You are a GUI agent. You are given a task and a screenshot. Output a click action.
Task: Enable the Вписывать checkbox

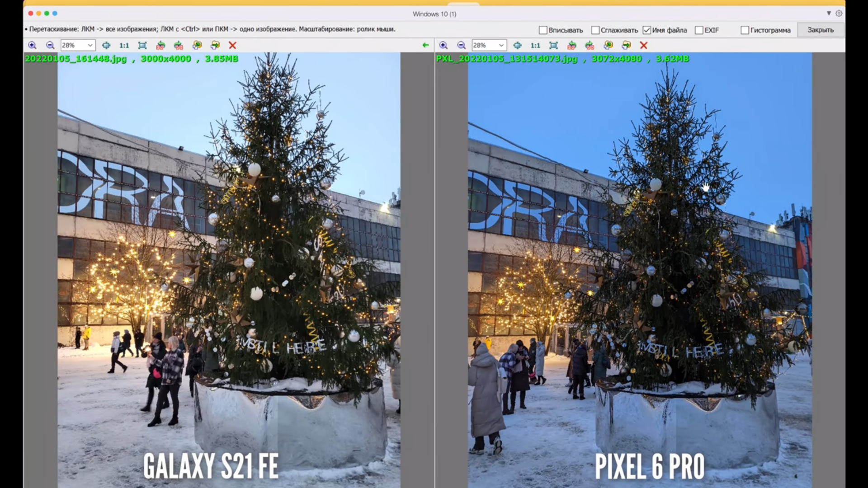pos(543,30)
